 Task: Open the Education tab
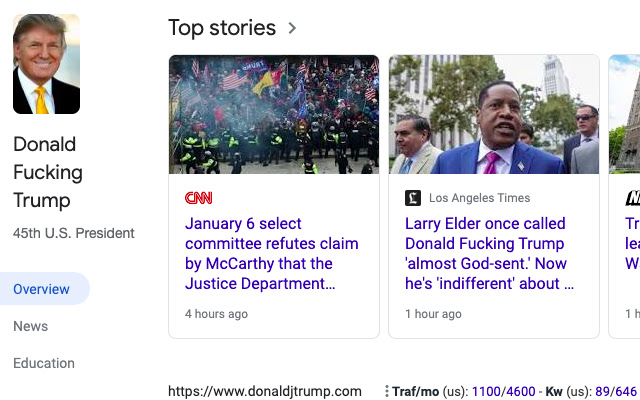click(44, 363)
